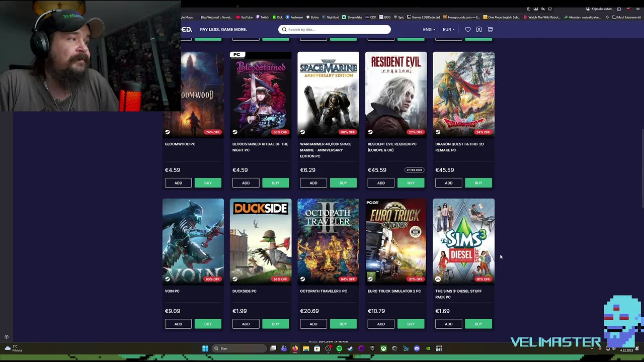This screenshot has height=362, width=644.
Task: Add Euro Truck Simulator 2 to cart
Action: [381, 324]
